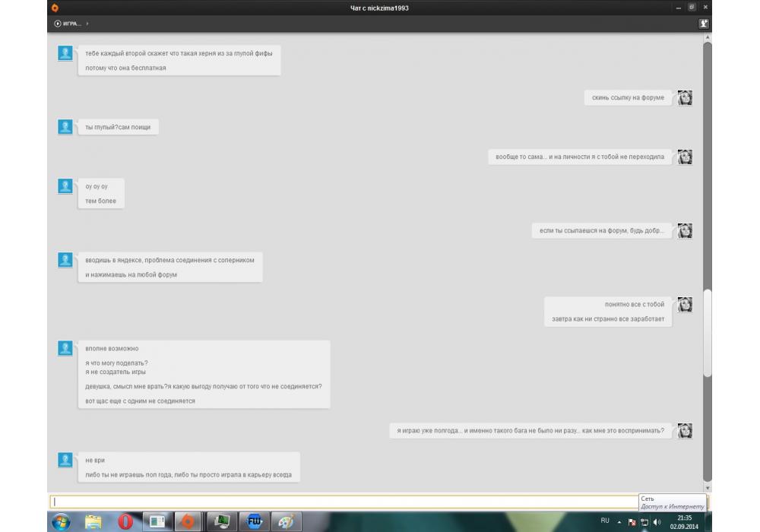Click the message input field
Viewport: 760px width, 532px height.
click(x=342, y=502)
